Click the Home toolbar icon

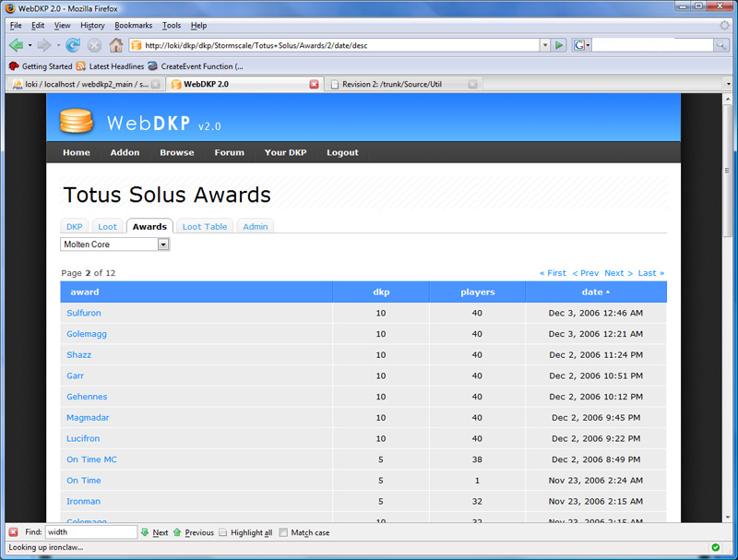[x=116, y=45]
